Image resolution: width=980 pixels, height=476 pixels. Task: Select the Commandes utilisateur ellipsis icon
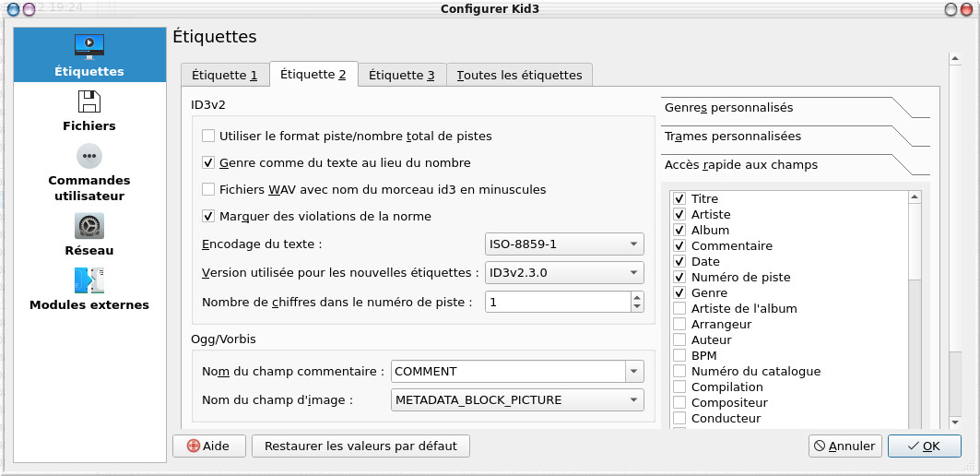tap(89, 156)
